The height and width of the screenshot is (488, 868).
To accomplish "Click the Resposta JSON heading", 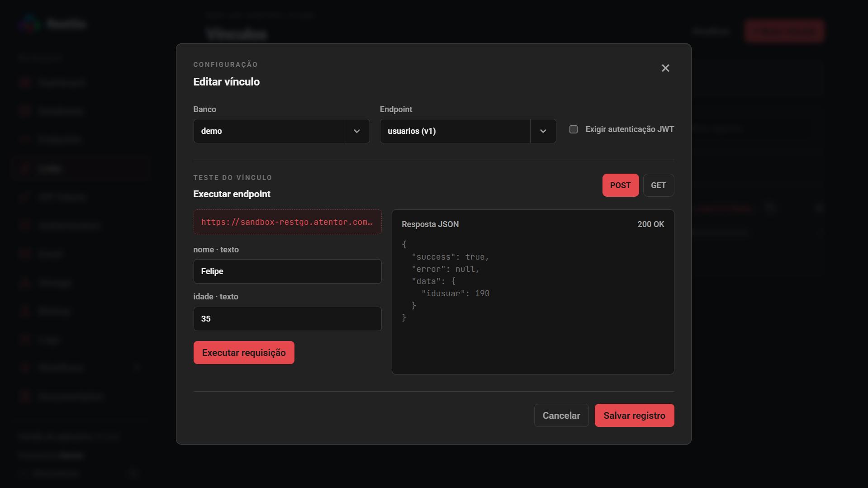I will pos(430,224).
